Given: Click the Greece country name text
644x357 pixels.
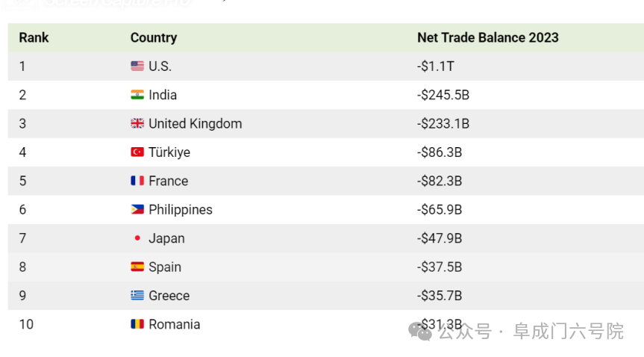Looking at the screenshot, I should pyautogui.click(x=169, y=295).
